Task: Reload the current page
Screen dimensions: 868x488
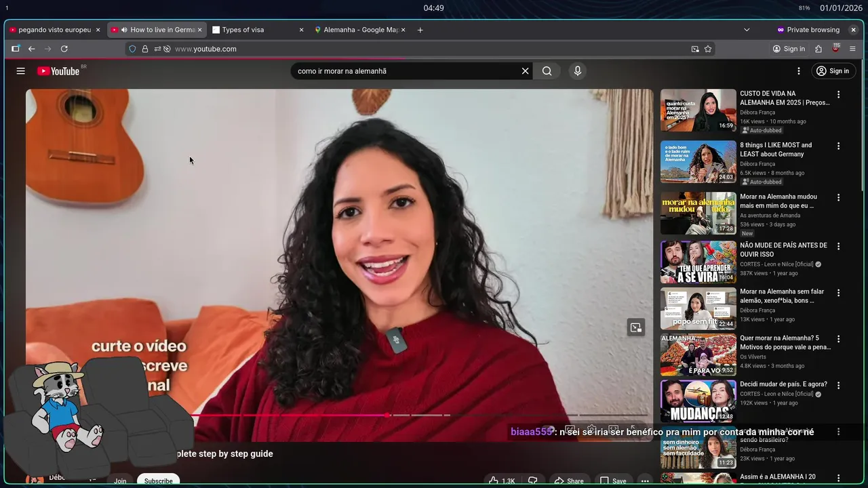Action: pos(64,49)
